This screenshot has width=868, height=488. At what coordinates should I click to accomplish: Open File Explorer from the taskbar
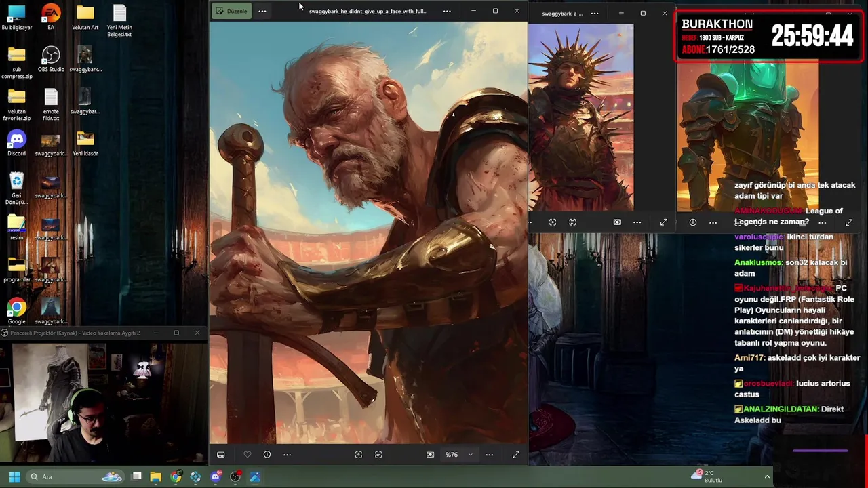[x=156, y=476]
